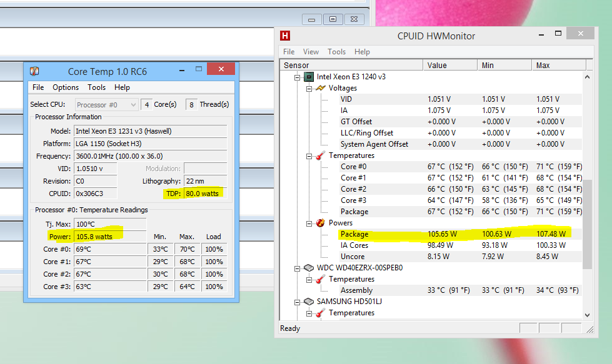612x364 pixels.
Task: Click the WDC WD40EZRX hard drive icon
Action: [309, 268]
